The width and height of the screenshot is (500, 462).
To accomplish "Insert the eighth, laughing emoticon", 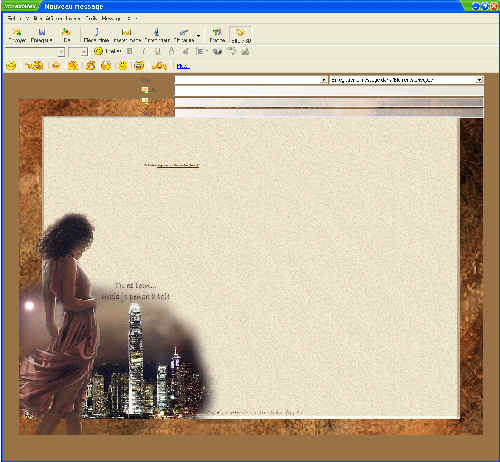I will [x=139, y=66].
